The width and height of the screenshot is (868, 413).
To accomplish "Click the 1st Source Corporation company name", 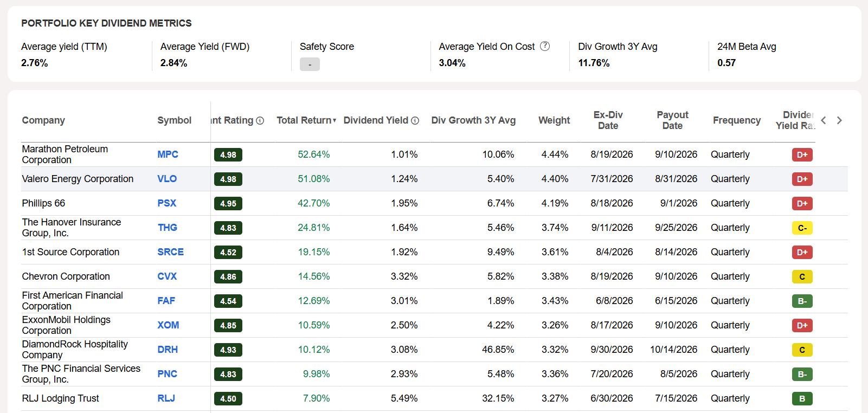I will pos(70,252).
